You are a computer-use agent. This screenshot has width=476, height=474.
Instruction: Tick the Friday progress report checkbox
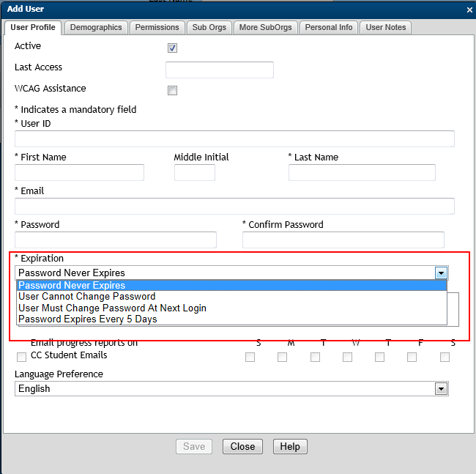pyautogui.click(x=412, y=357)
